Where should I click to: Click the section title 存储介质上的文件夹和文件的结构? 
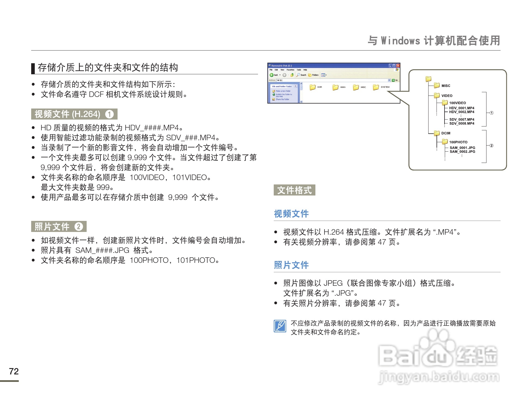click(x=108, y=67)
